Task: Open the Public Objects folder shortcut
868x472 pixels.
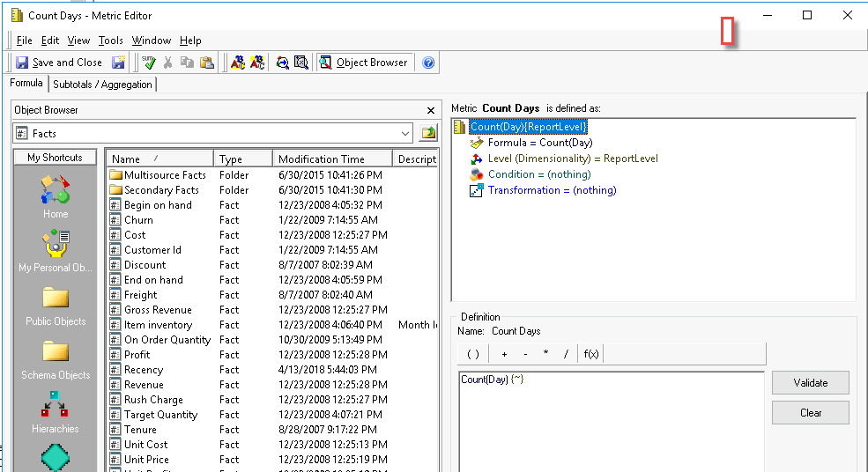Action: [56, 306]
